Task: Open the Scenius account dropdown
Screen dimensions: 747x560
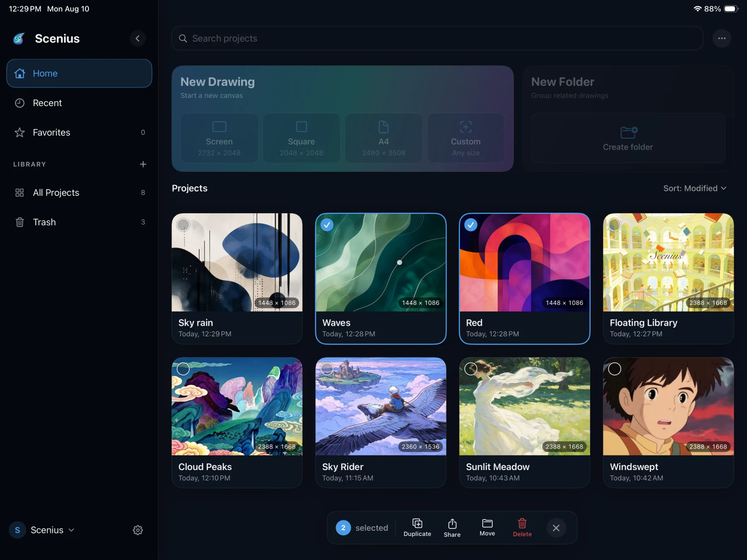Action: [x=42, y=530]
